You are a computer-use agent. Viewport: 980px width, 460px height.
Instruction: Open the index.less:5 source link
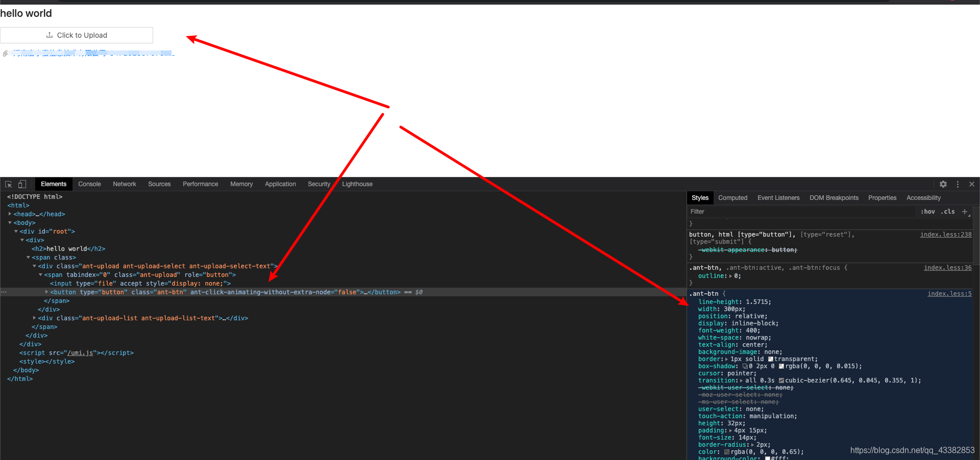coord(949,294)
